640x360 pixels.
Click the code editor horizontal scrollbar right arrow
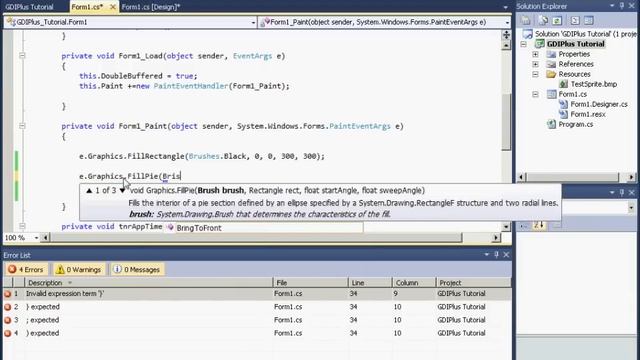coord(496,238)
